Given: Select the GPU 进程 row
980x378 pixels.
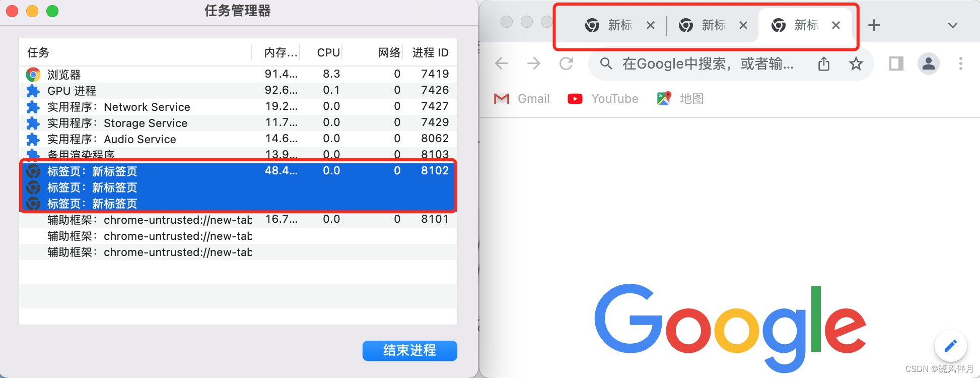Looking at the screenshot, I should click(238, 91).
